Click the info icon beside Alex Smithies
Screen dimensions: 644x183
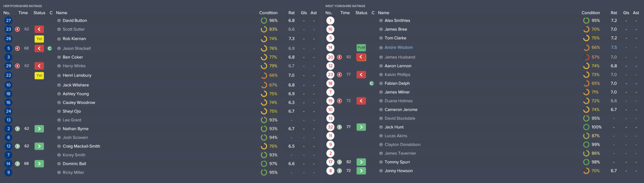[381, 21]
